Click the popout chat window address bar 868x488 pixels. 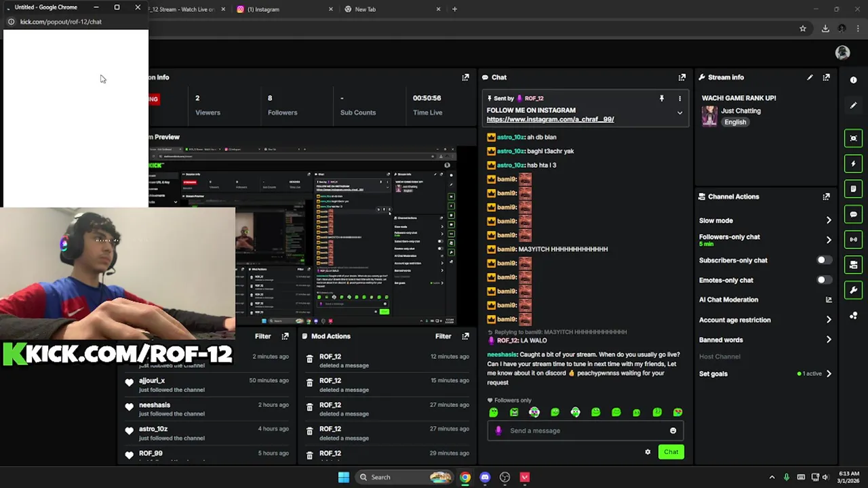click(x=75, y=22)
